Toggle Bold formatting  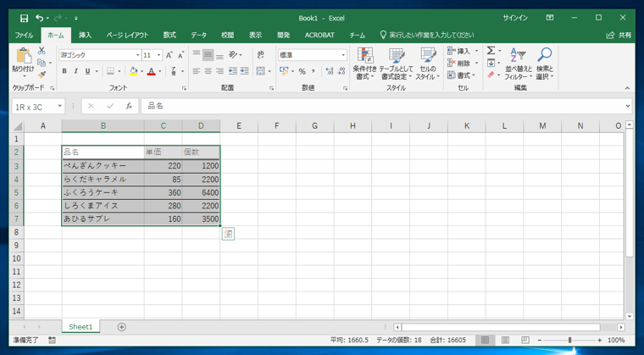tap(64, 71)
